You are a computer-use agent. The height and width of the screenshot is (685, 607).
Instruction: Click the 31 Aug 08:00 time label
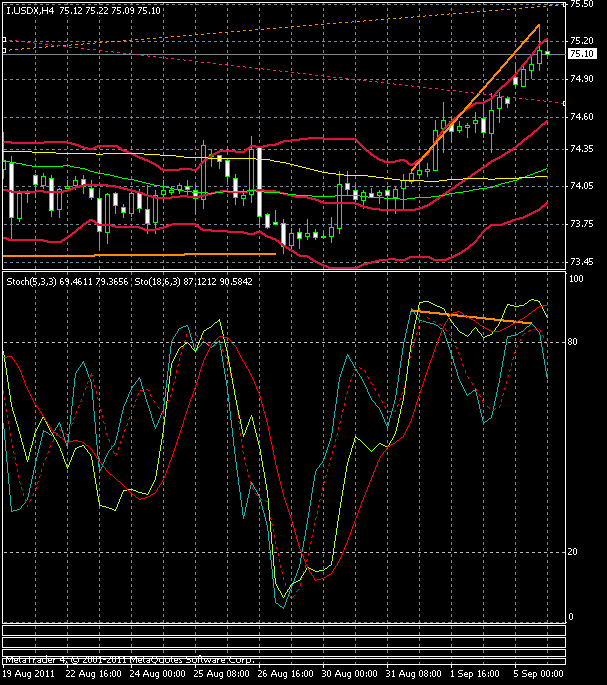point(414,674)
